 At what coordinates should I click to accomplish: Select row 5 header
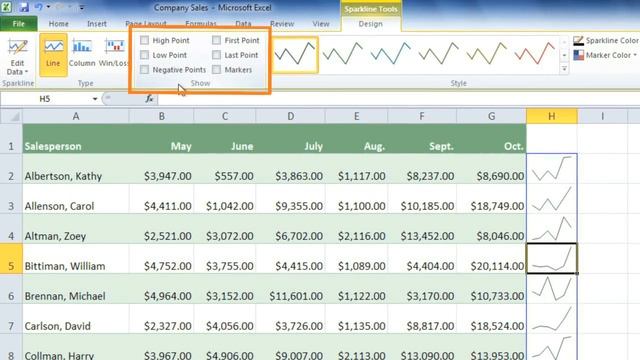11,259
